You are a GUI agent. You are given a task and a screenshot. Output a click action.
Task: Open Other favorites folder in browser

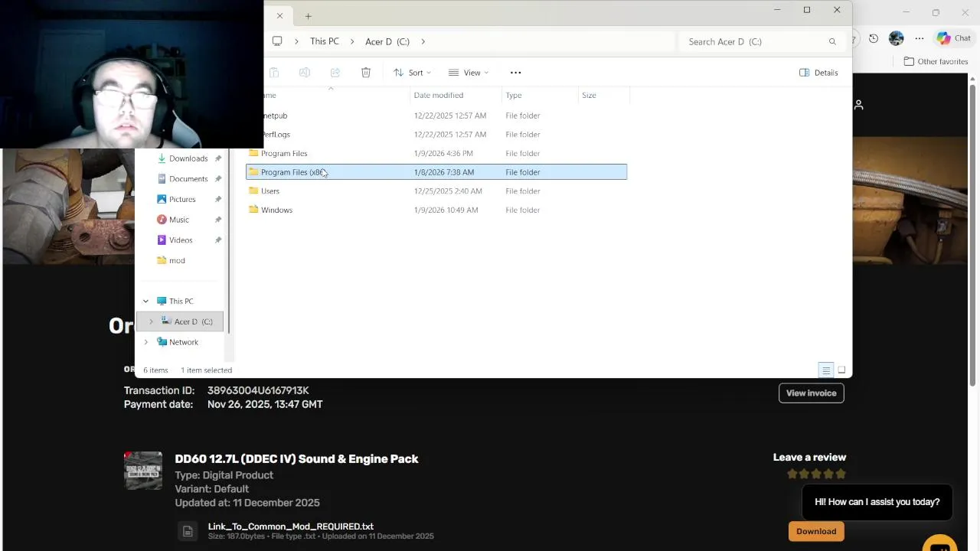936,61
